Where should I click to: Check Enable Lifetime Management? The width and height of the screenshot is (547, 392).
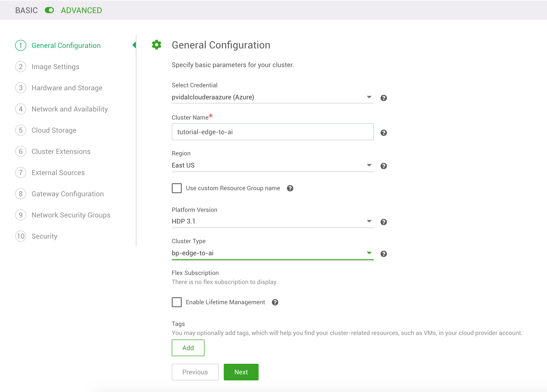[177, 302]
